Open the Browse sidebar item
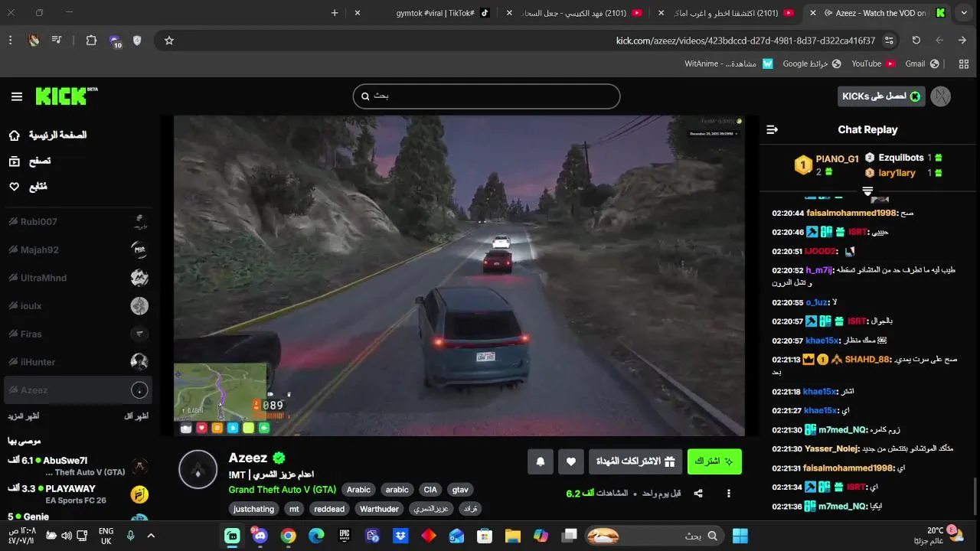Viewport: 980px width, 551px height. pyautogui.click(x=30, y=161)
